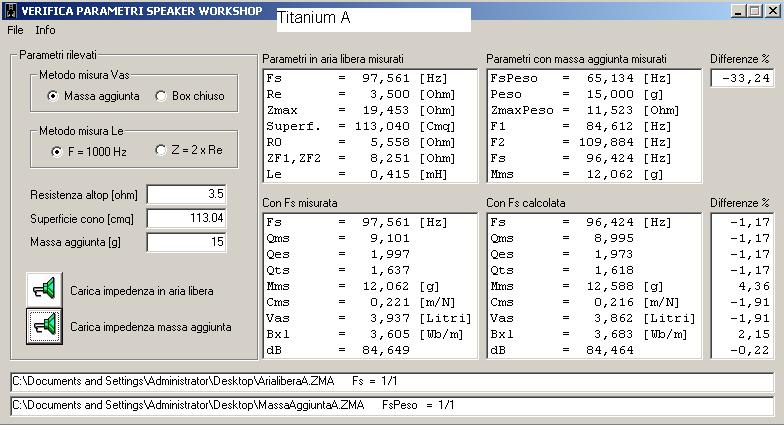Click the Peso 15,000 g row
The image size is (784, 425).
pos(577,94)
